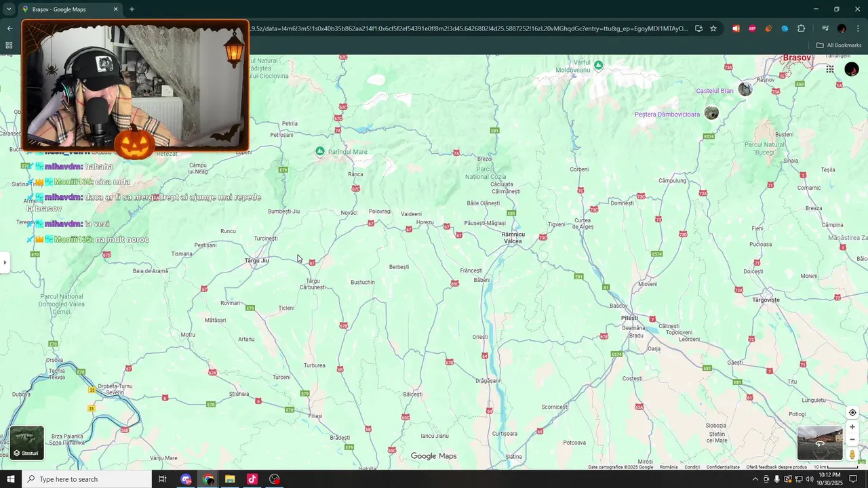
Task: Open File Explorer from the taskbar
Action: pos(230,479)
